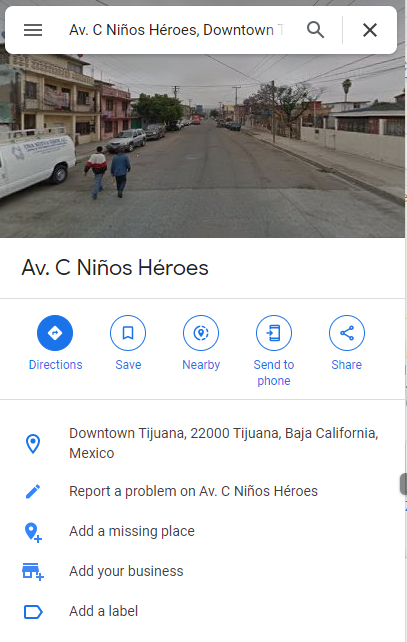Click the panel's vertical scrollbar handle
This screenshot has height=642, width=407.
click(403, 484)
